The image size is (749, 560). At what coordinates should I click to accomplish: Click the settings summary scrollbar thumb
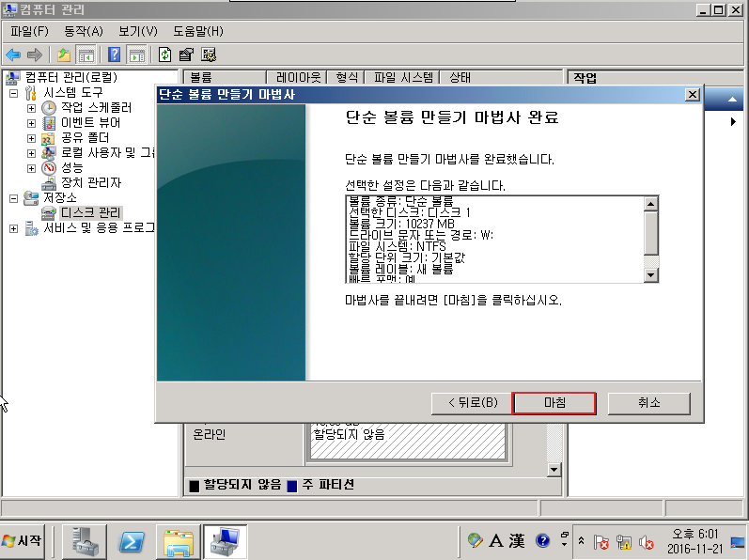click(651, 233)
